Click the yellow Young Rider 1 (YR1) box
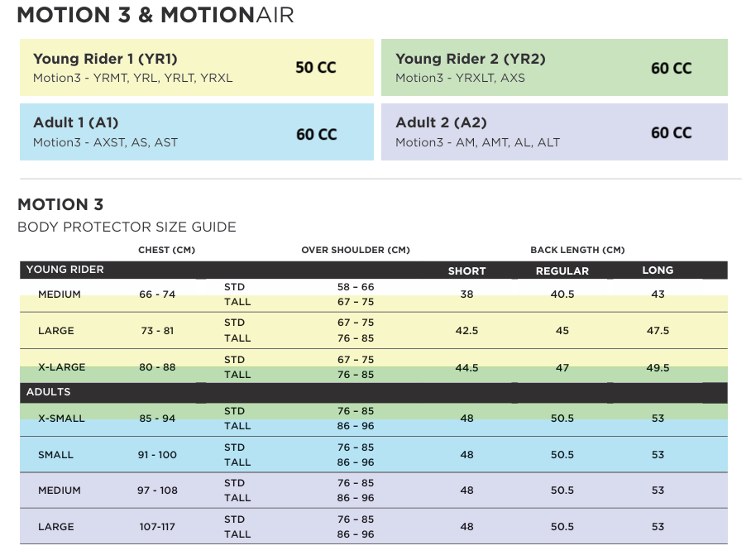Viewport: 751px width, 560px height. point(196,68)
